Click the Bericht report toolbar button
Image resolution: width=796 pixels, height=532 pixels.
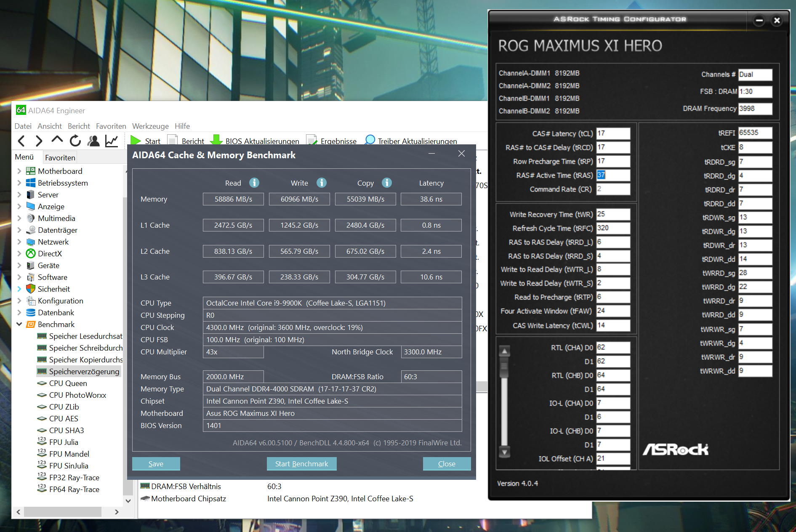[x=186, y=141]
